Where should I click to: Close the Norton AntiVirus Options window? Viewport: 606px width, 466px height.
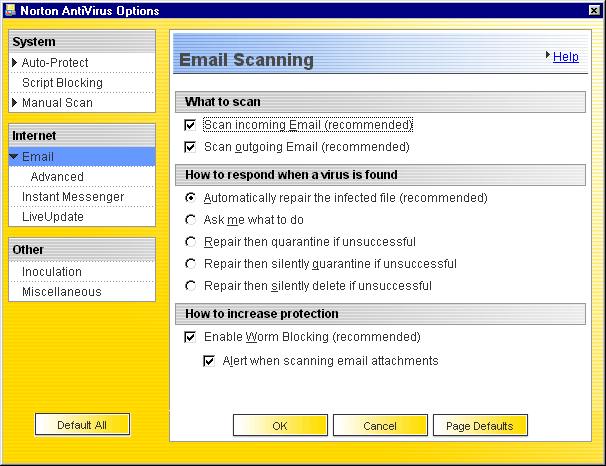(593, 10)
